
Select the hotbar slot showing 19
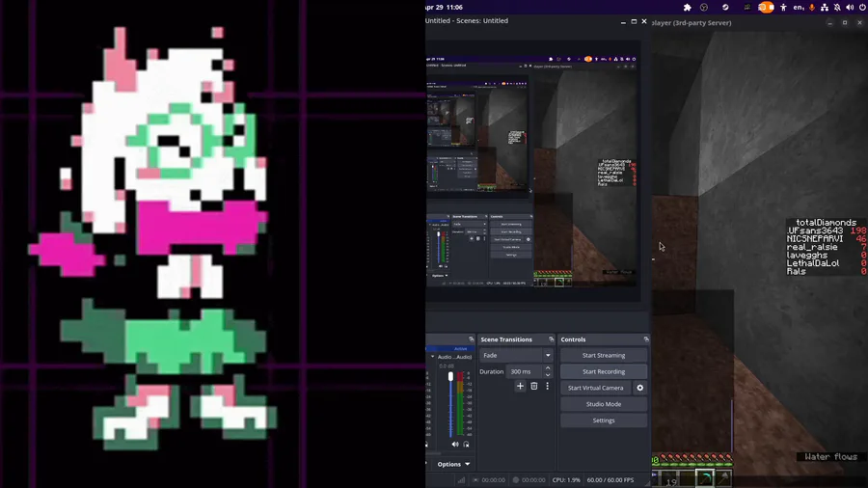[x=669, y=478]
